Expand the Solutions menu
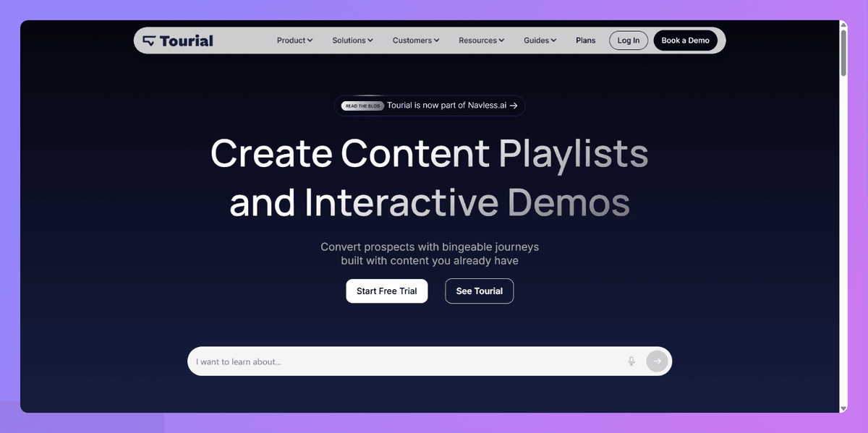The height and width of the screenshot is (433, 868). click(x=352, y=40)
